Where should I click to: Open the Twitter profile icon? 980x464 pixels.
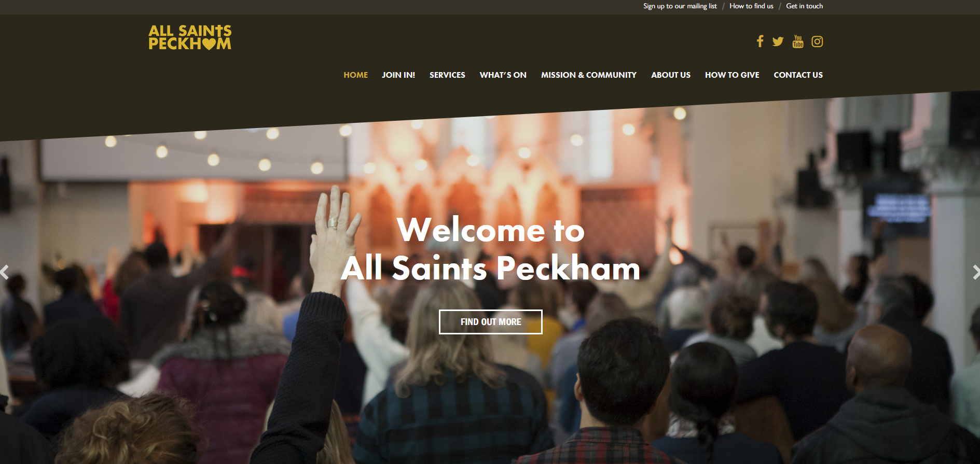[x=778, y=41]
